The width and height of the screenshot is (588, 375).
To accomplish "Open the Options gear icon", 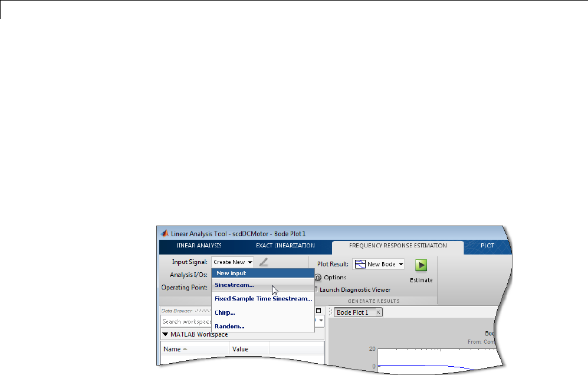I will (318, 278).
